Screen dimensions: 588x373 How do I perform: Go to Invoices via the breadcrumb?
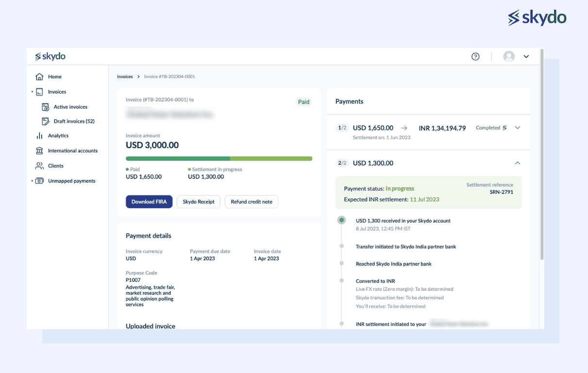point(125,76)
